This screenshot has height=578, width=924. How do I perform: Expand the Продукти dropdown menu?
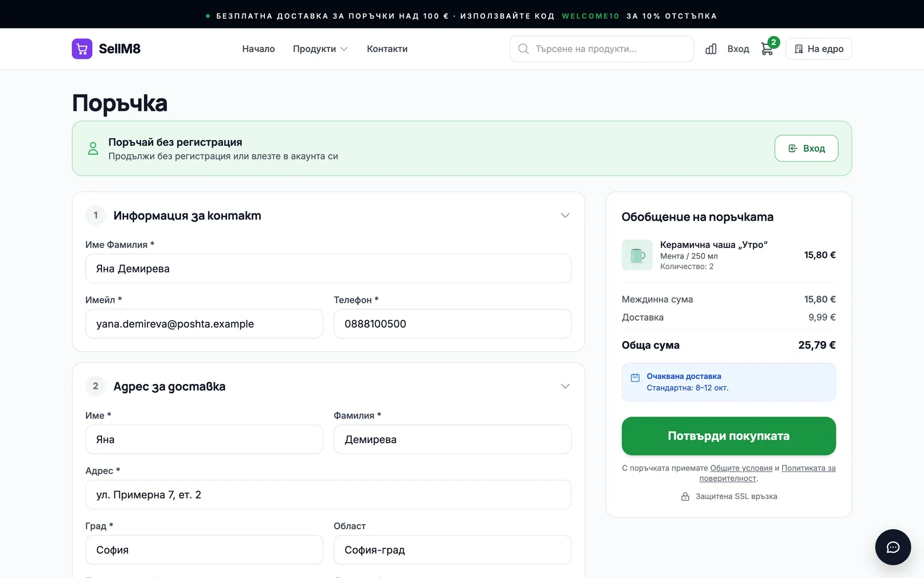tap(320, 49)
